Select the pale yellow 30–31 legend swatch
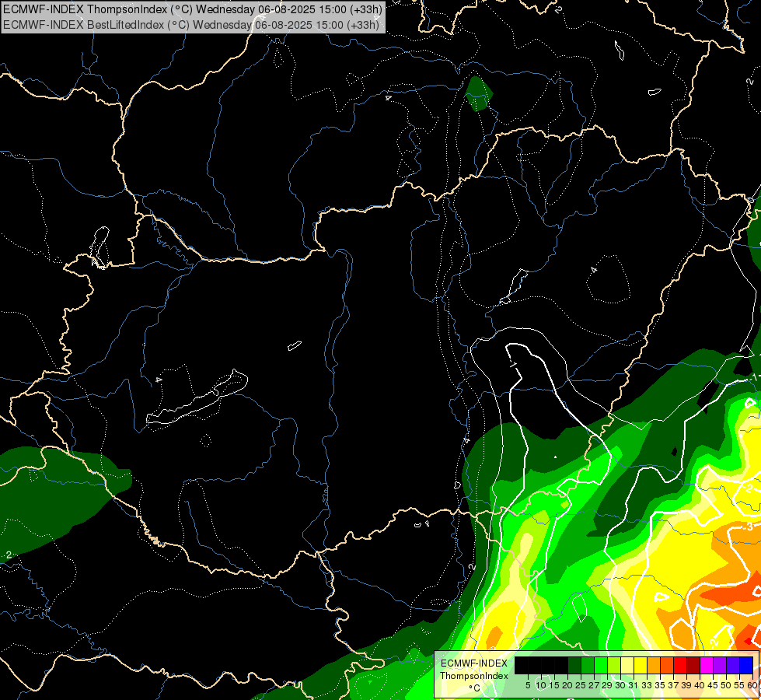Viewport: 761px width, 700px height. click(627, 665)
